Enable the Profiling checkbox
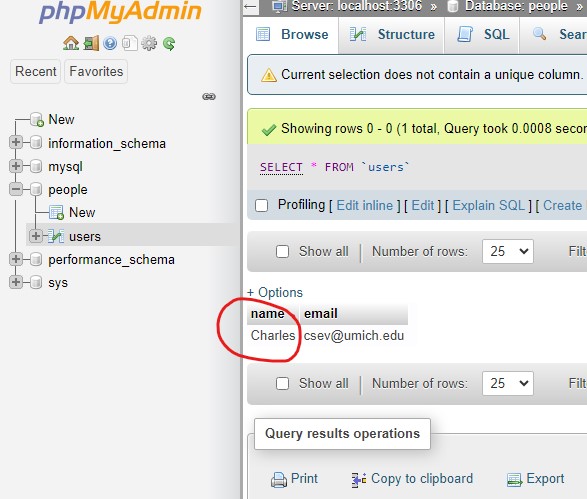The image size is (587, 499). 261,205
